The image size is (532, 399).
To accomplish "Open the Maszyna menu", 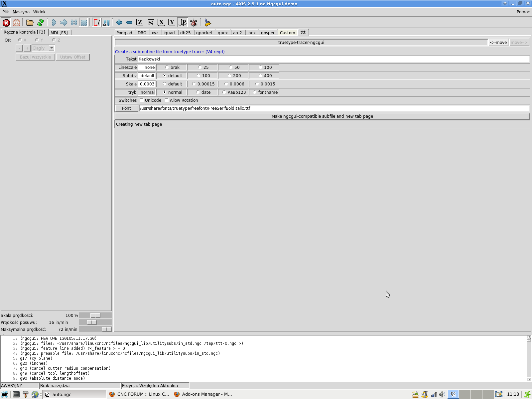I will pyautogui.click(x=21, y=12).
